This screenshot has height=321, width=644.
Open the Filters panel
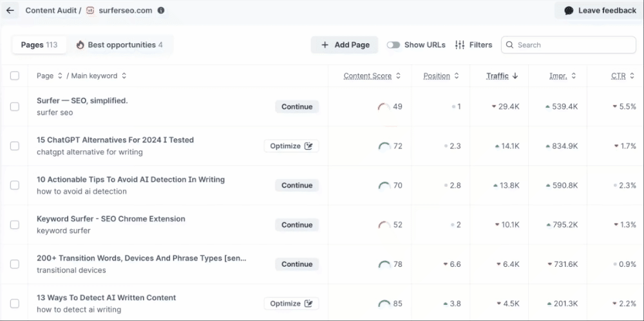point(473,45)
